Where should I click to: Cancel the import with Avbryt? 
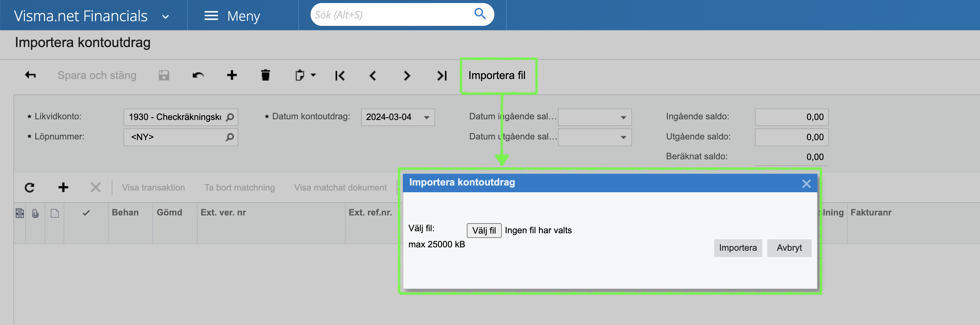coord(789,248)
